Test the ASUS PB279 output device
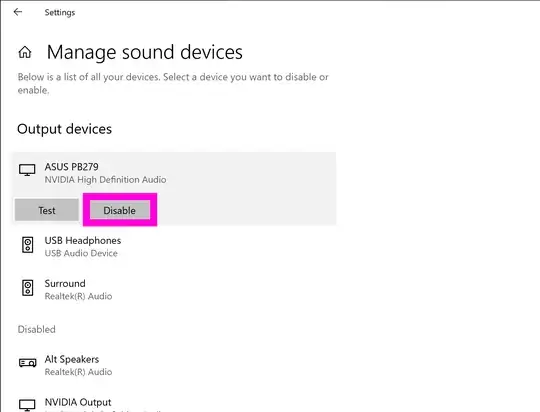 47,210
